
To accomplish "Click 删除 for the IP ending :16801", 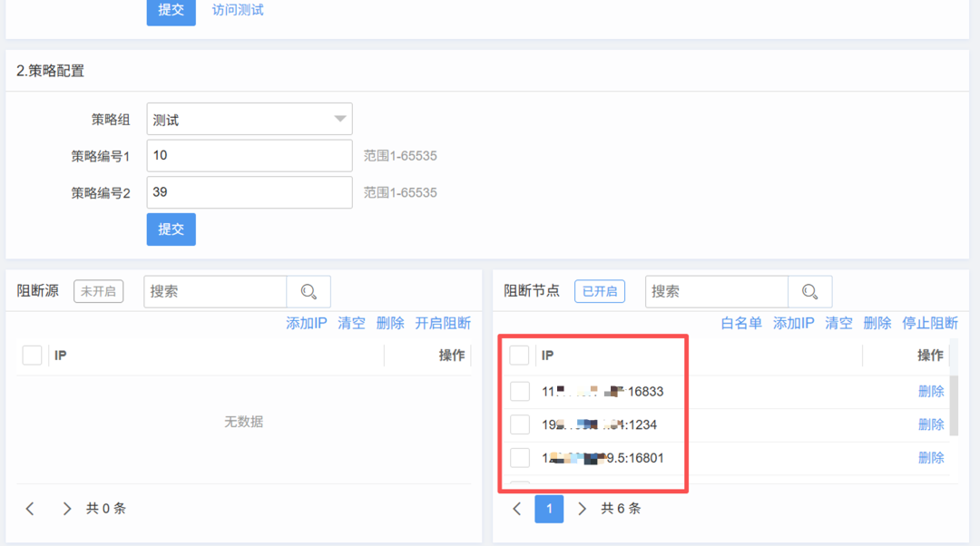I will click(x=931, y=458).
